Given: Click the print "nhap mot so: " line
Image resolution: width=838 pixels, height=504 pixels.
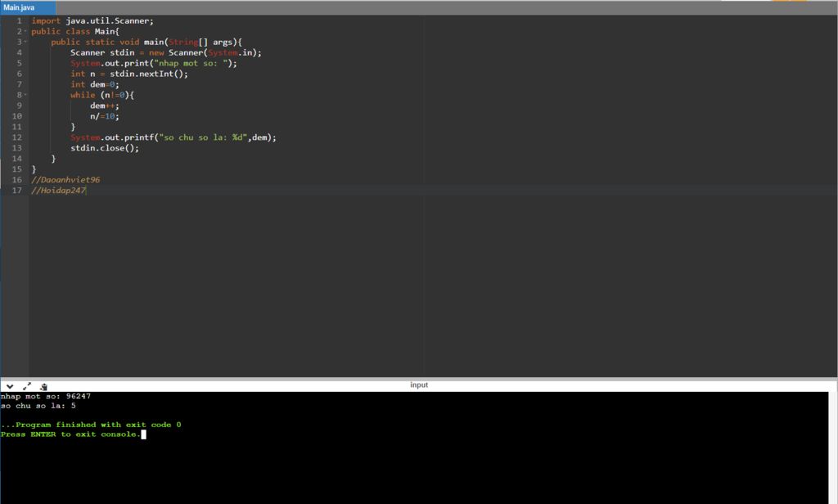Looking at the screenshot, I should [x=154, y=63].
